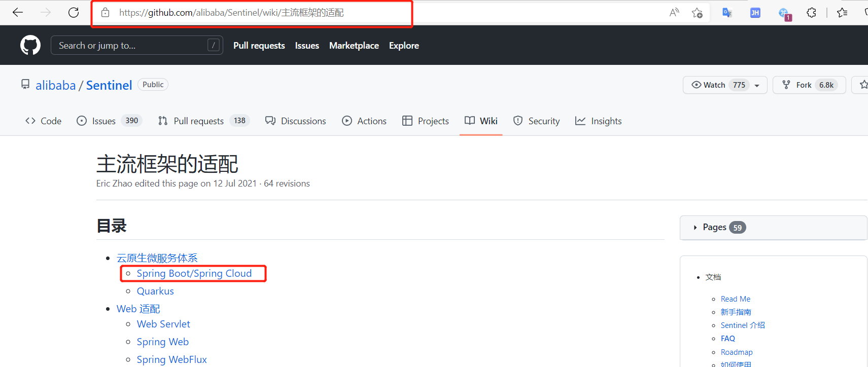This screenshot has height=367, width=868.
Task: Switch to the Issues tab
Action: [x=109, y=121]
